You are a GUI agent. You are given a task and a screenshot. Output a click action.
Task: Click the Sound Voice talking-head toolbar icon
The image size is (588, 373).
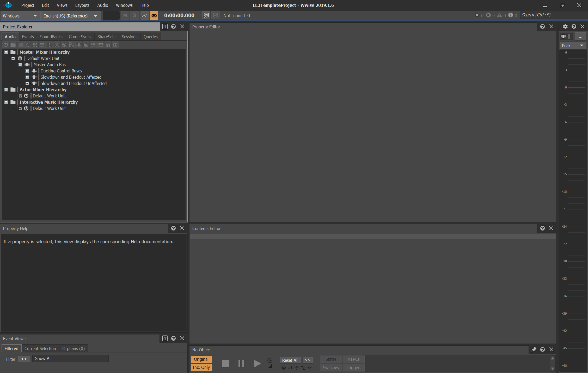(71, 45)
